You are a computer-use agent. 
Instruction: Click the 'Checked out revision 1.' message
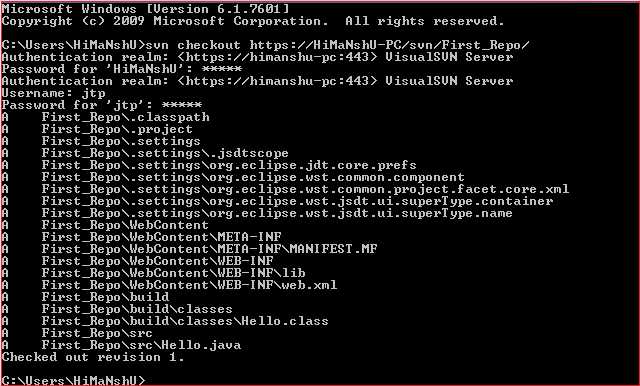[x=93, y=357]
